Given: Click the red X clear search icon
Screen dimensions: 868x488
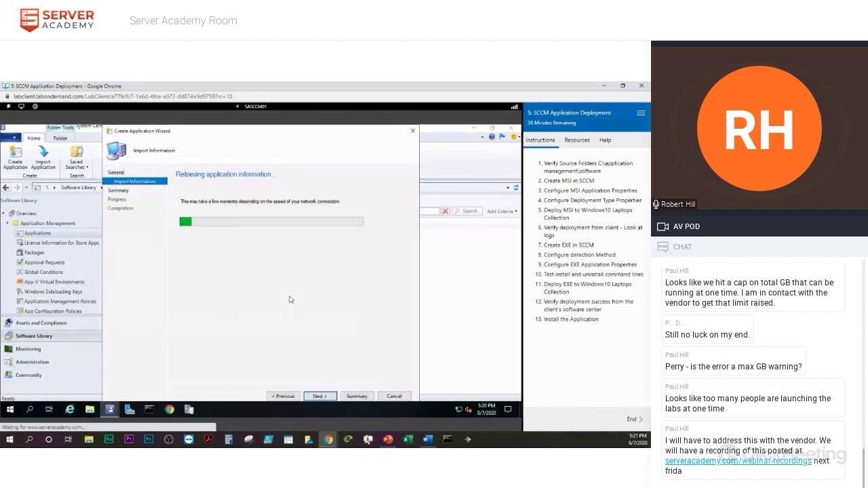Looking at the screenshot, I should click(x=446, y=211).
